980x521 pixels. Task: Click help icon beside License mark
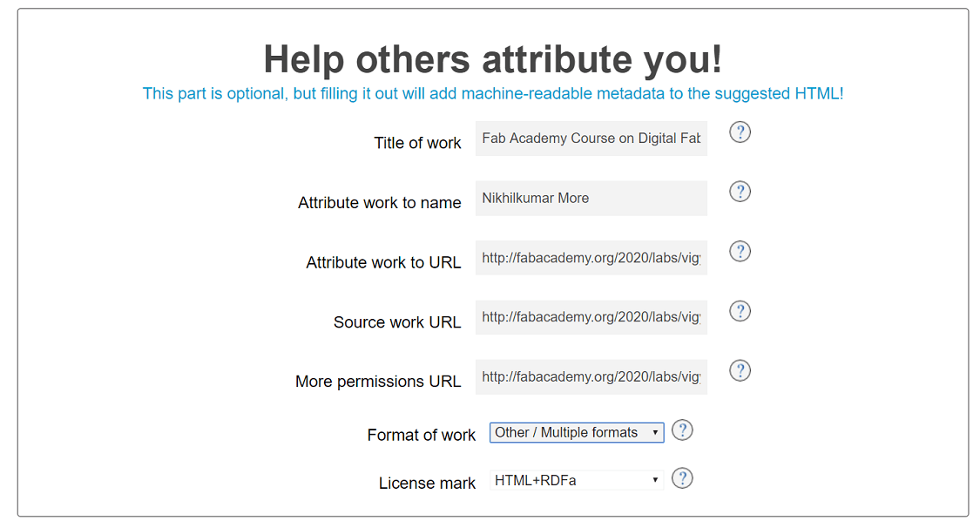coord(682,478)
